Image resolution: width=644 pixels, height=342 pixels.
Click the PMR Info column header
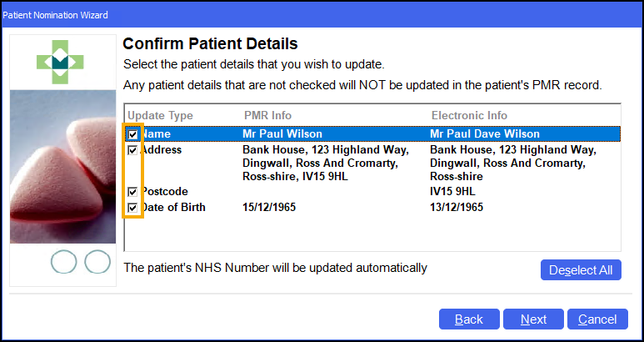(267, 115)
